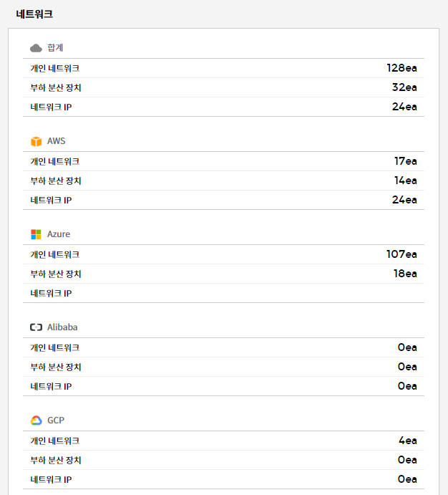The width and height of the screenshot is (448, 495).
Task: Click 개인 네트워크 row under AWS
Action: tap(55, 161)
